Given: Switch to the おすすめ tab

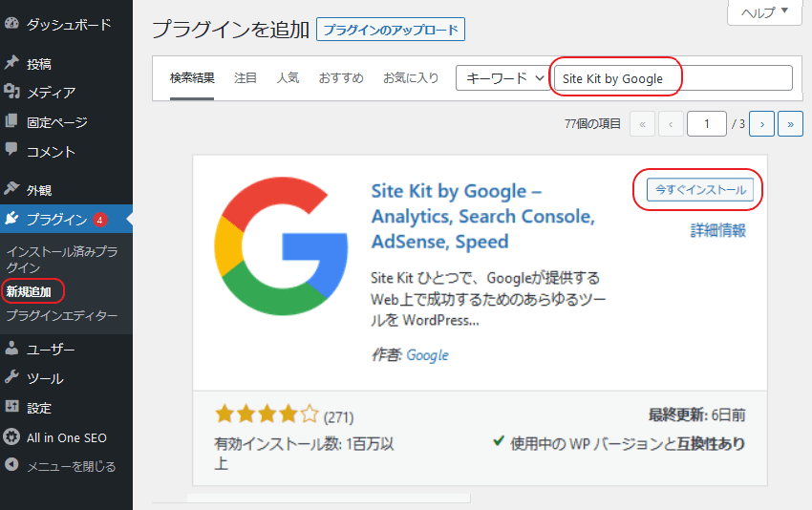Looking at the screenshot, I should (x=341, y=78).
